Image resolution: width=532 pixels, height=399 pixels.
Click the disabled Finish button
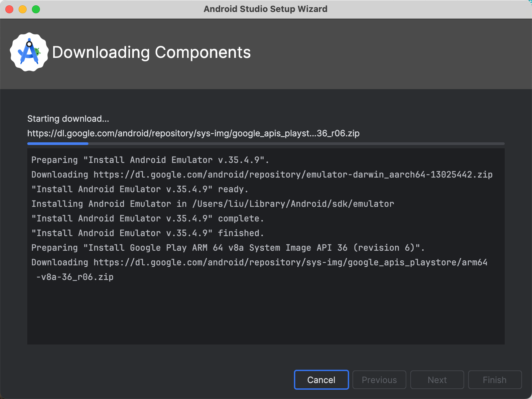[x=494, y=380]
